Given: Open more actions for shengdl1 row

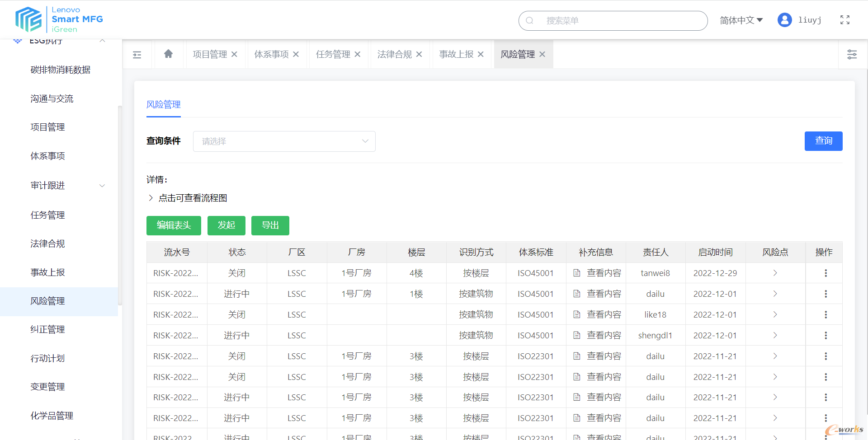Looking at the screenshot, I should pyautogui.click(x=826, y=335).
